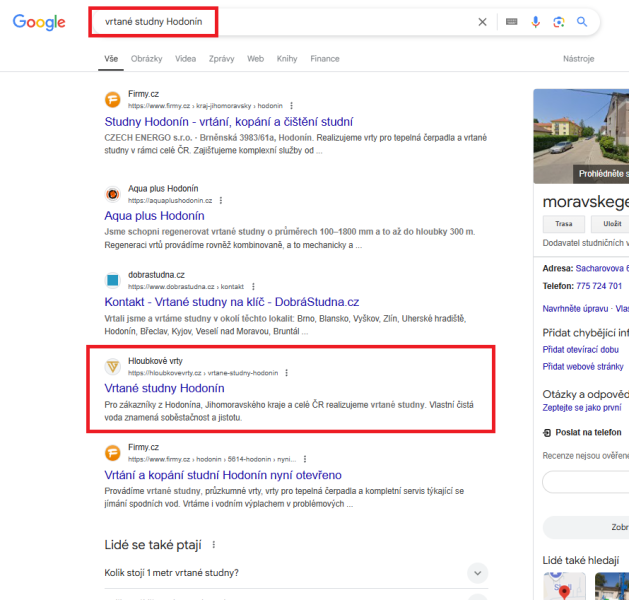Open the 'Vrtané studny Hodonín' result link
Image resolution: width=629 pixels, height=600 pixels.
pyautogui.click(x=164, y=388)
